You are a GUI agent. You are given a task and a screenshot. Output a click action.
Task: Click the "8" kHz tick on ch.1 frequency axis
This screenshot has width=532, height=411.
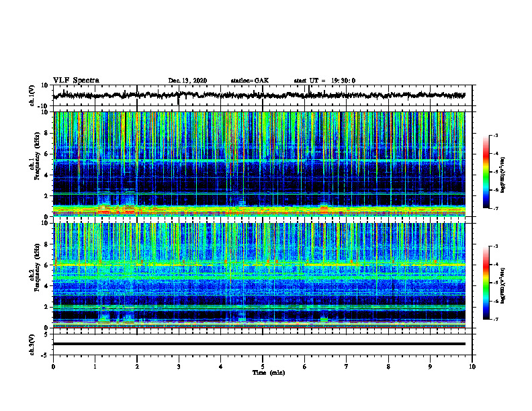pyautogui.click(x=46, y=133)
